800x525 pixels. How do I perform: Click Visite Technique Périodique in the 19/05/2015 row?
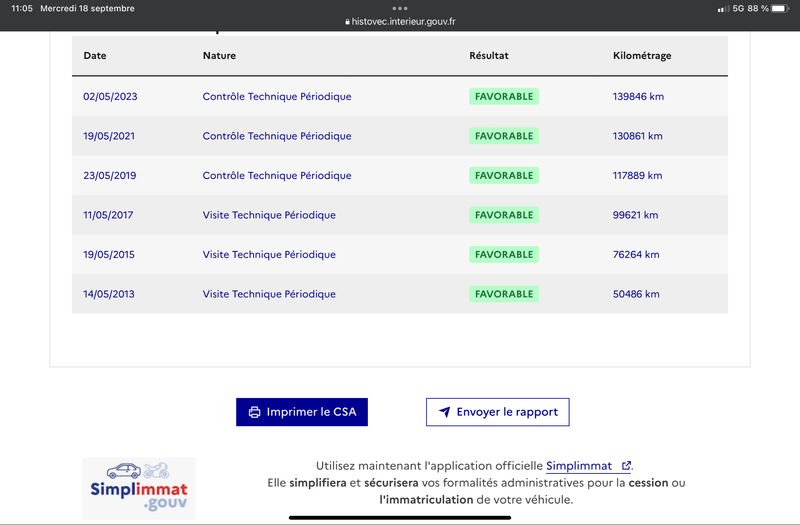(x=269, y=255)
